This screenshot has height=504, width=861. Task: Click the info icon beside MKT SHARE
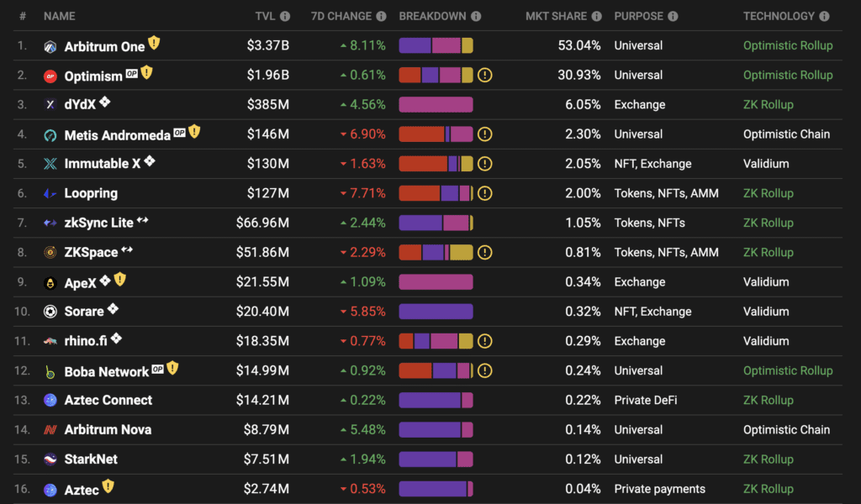click(x=596, y=17)
